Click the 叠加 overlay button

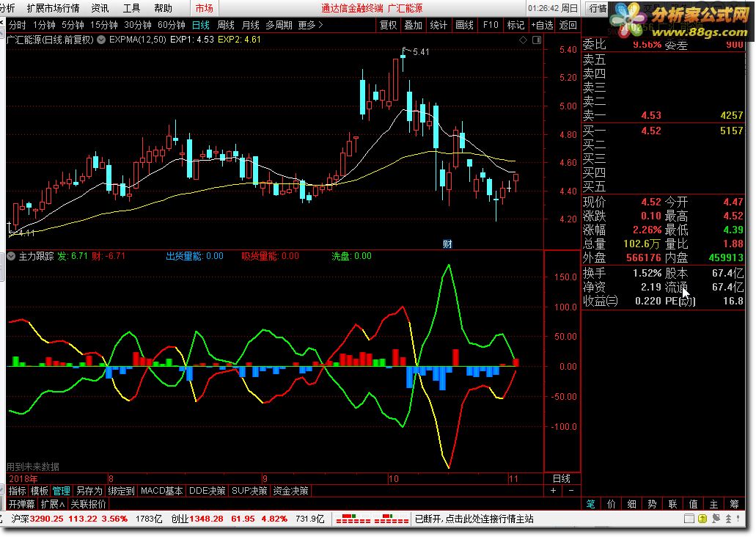click(x=413, y=25)
